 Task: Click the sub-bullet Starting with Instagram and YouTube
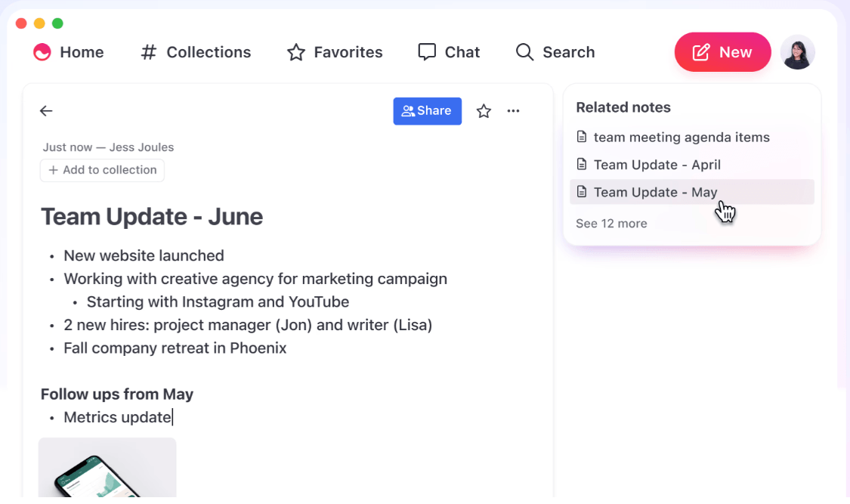pos(218,301)
